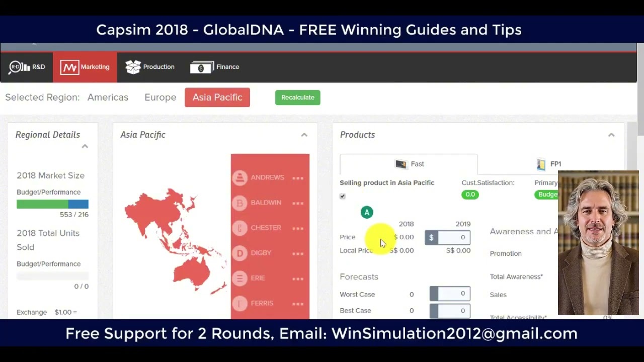Go to the Finance tab

(215, 67)
